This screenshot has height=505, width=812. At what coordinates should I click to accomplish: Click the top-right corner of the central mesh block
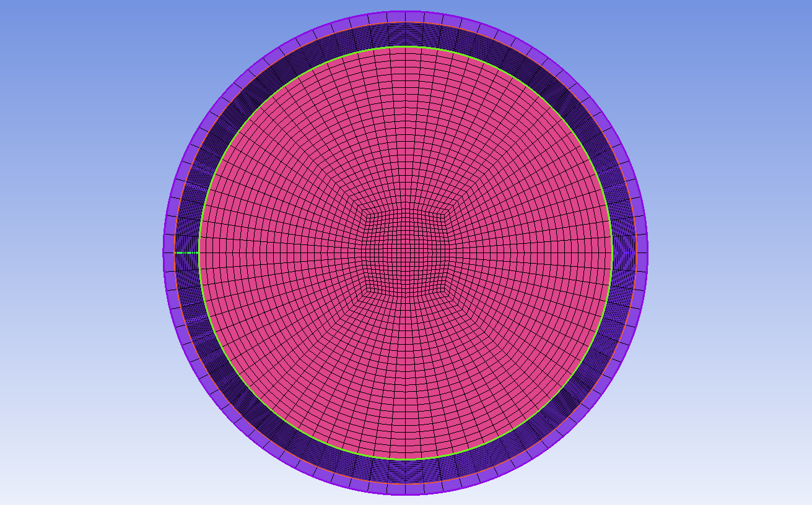[447, 214]
